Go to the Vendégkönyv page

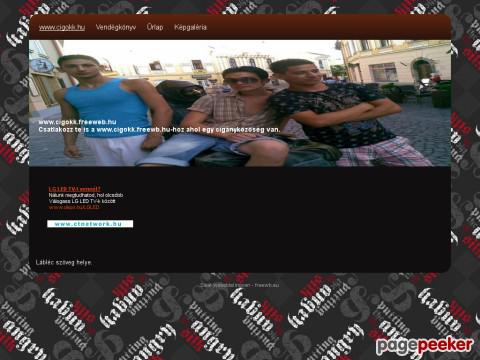(x=116, y=27)
